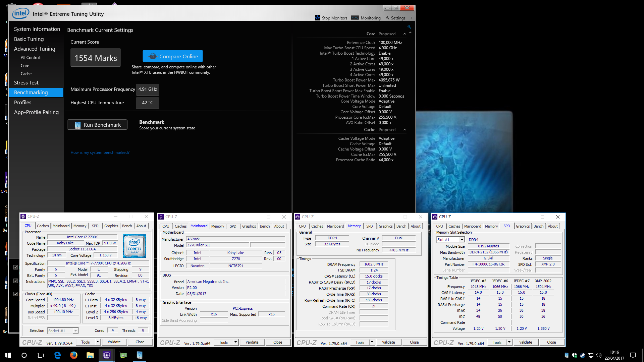The height and width of the screenshot is (362, 644).
Task: Open the Action Center notifications icon
Action: point(633,355)
